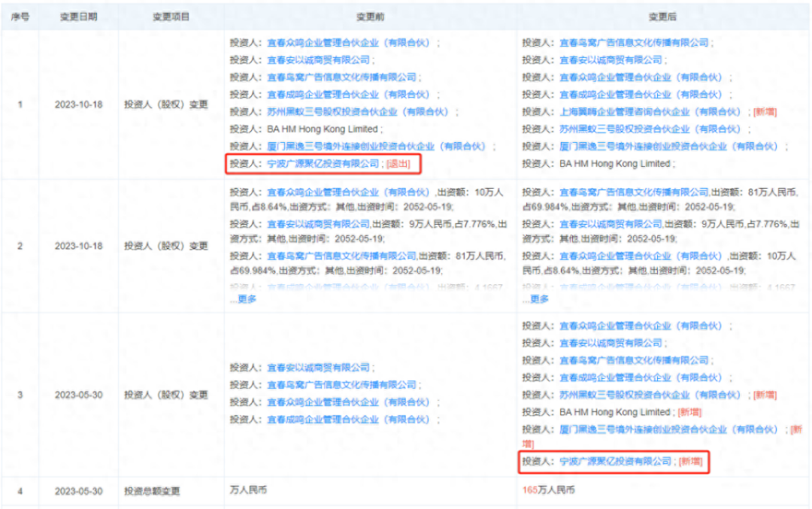Open 宜春成鸣企业管理合伙企业 link in row 3 变更后

tap(641, 377)
